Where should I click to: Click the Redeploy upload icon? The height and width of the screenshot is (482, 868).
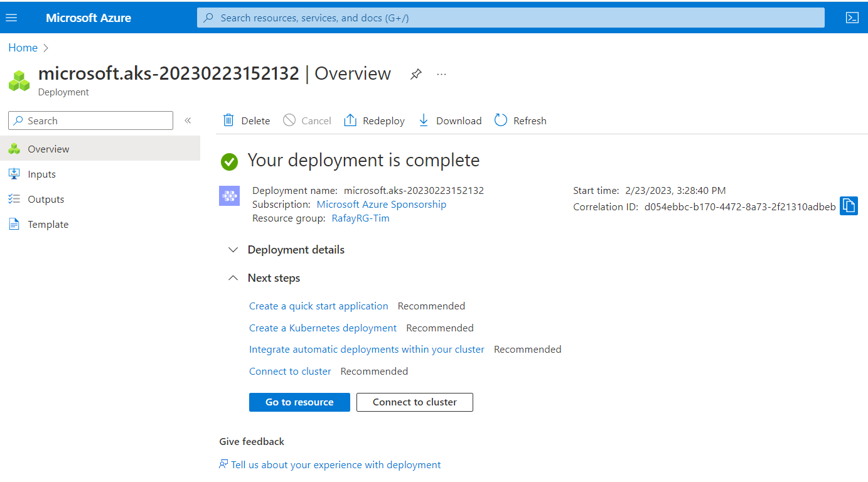350,120
